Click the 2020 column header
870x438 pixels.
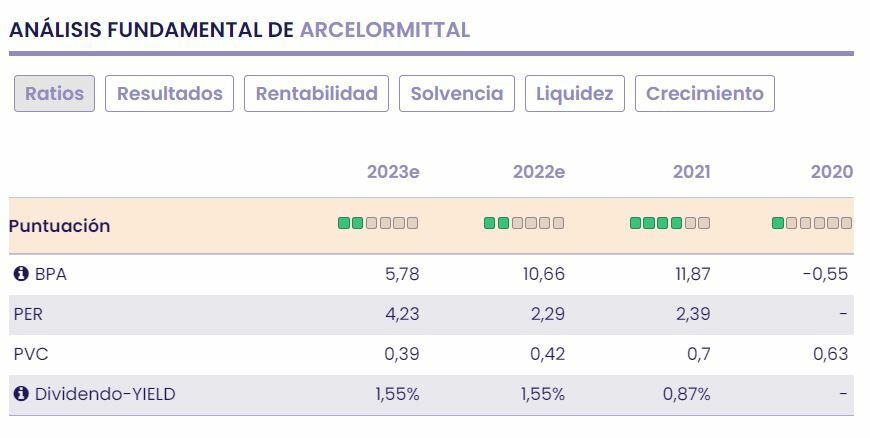click(x=831, y=172)
